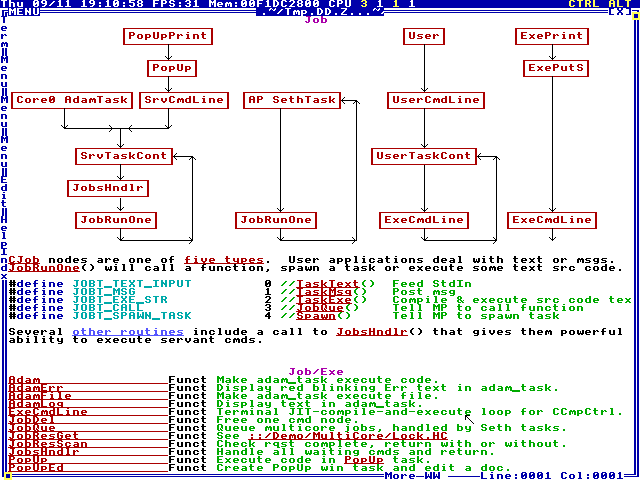Open JobResScan function entry
This screenshot has width=640, height=480.
[88, 444]
